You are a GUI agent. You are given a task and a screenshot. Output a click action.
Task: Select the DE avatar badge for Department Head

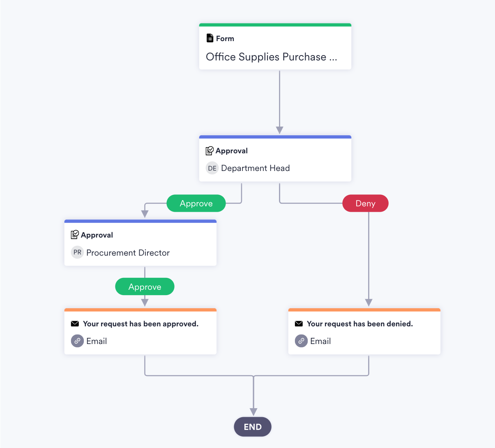pyautogui.click(x=212, y=168)
